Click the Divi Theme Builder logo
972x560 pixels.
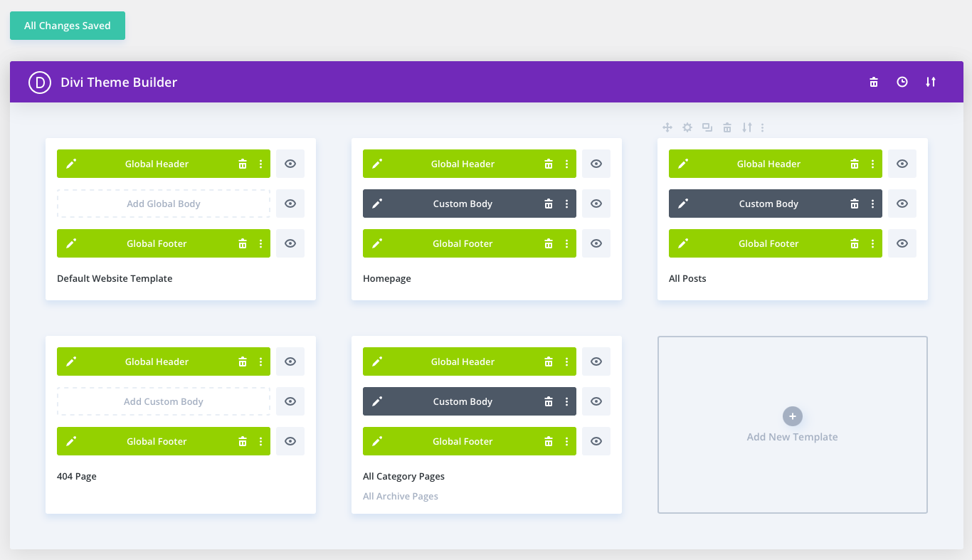[x=39, y=82]
